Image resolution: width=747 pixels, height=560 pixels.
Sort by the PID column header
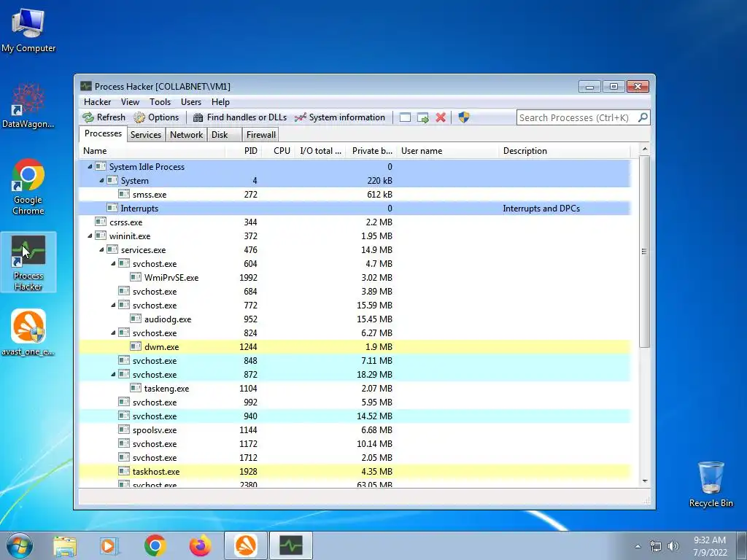coord(244,151)
